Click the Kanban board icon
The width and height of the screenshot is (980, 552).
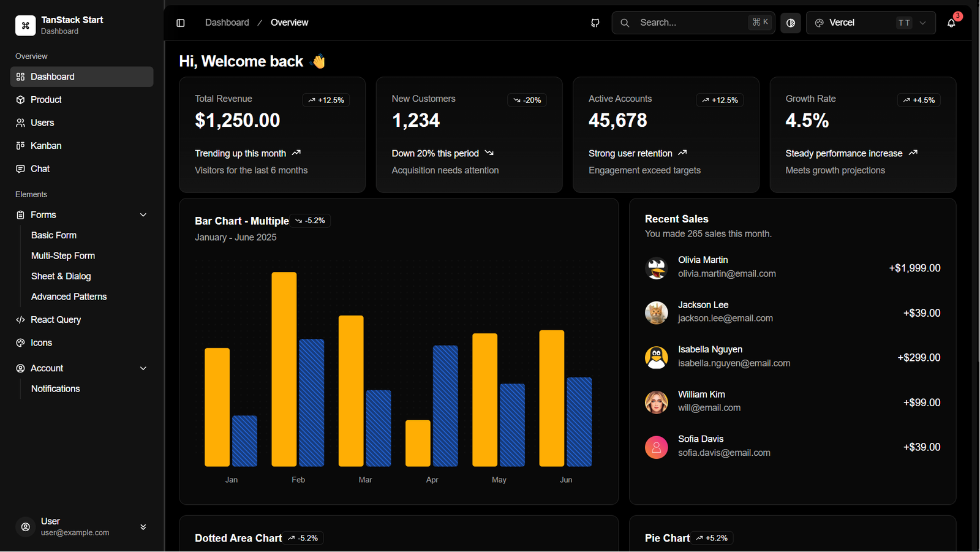point(21,146)
